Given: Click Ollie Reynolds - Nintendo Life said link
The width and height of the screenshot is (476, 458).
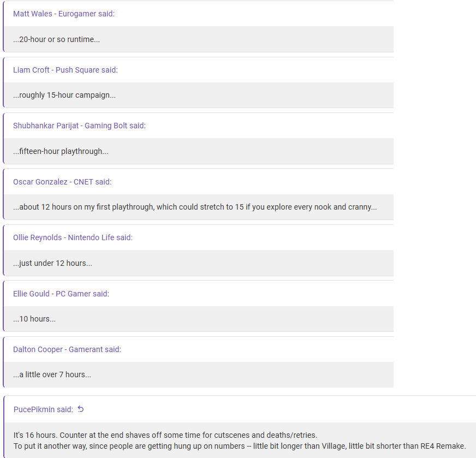Looking at the screenshot, I should click(x=73, y=237).
